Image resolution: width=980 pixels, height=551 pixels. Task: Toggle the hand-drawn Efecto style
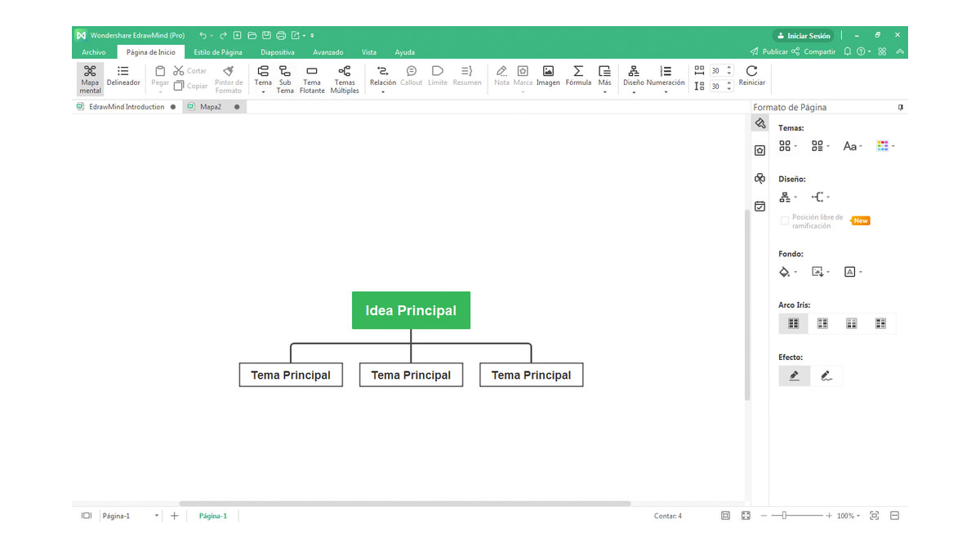[826, 375]
